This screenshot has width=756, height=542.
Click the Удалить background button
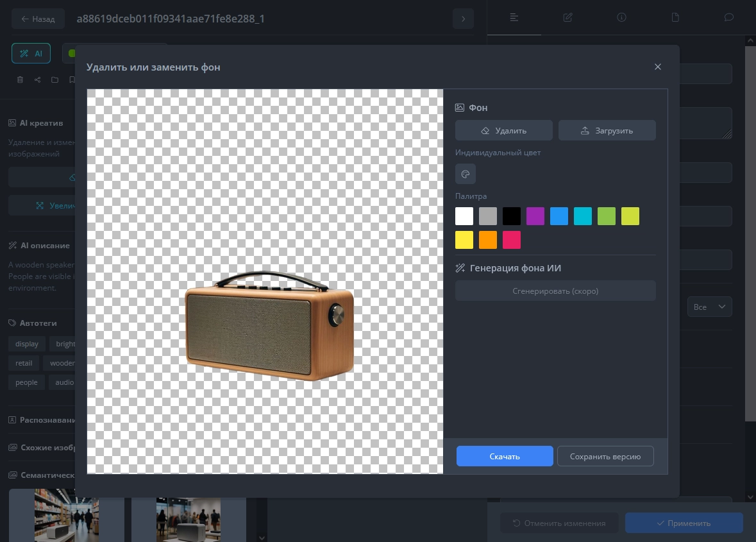[503, 130]
